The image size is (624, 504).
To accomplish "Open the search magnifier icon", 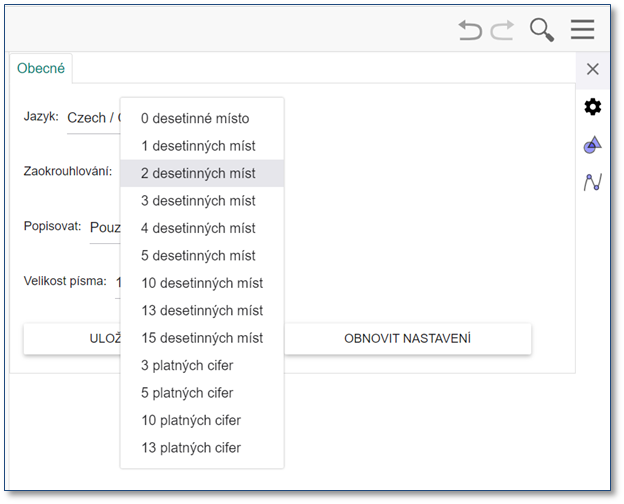I will (x=542, y=30).
